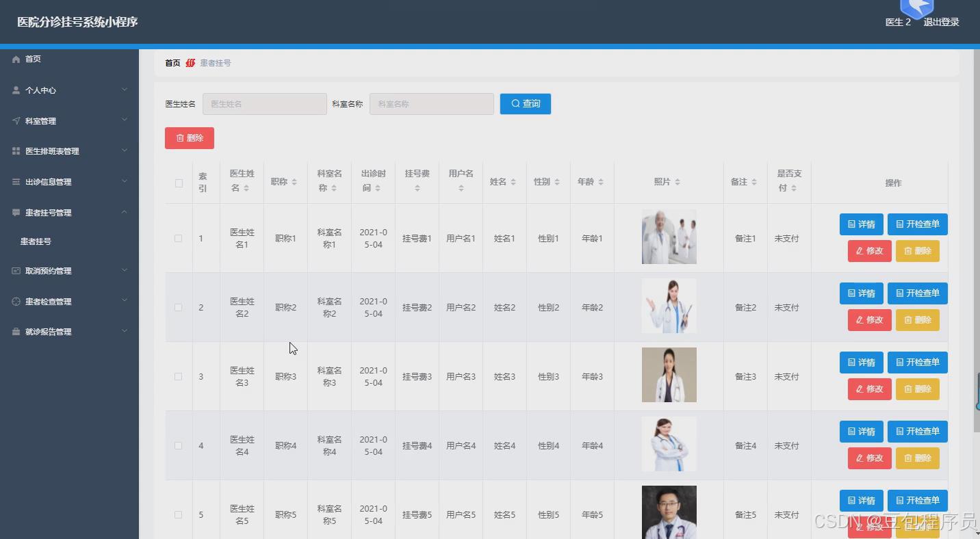Click the red 删除 batch delete button
Viewport: 980px width, 539px height.
(x=190, y=138)
